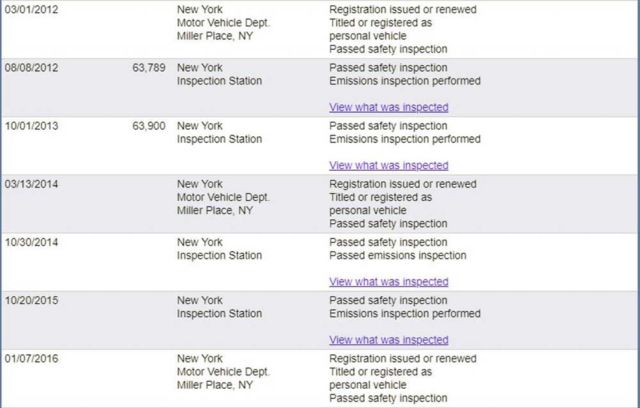The width and height of the screenshot is (640, 408).
Task: Select the 10/30/2014 date cell
Action: point(31,242)
